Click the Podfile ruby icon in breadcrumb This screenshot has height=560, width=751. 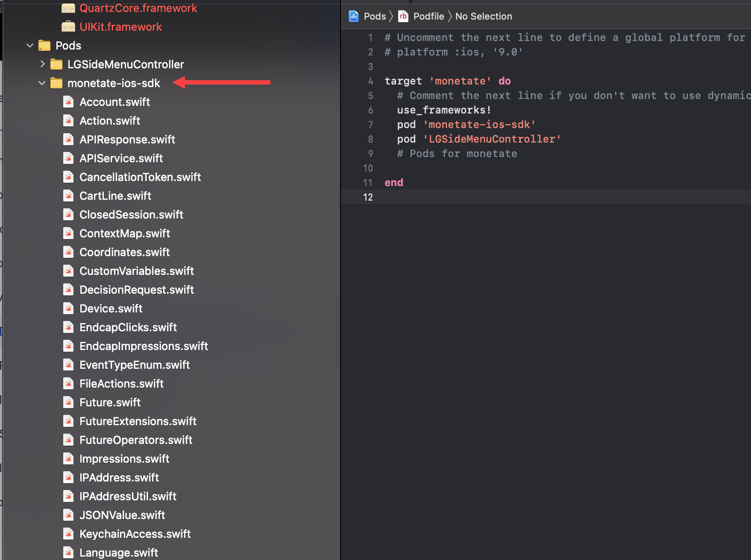click(x=403, y=16)
